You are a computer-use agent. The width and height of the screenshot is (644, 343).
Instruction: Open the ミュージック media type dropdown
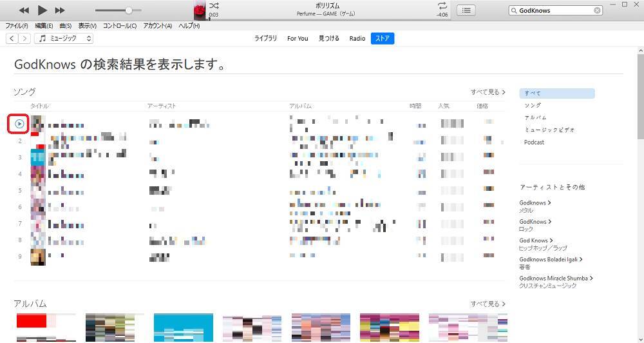pos(64,38)
